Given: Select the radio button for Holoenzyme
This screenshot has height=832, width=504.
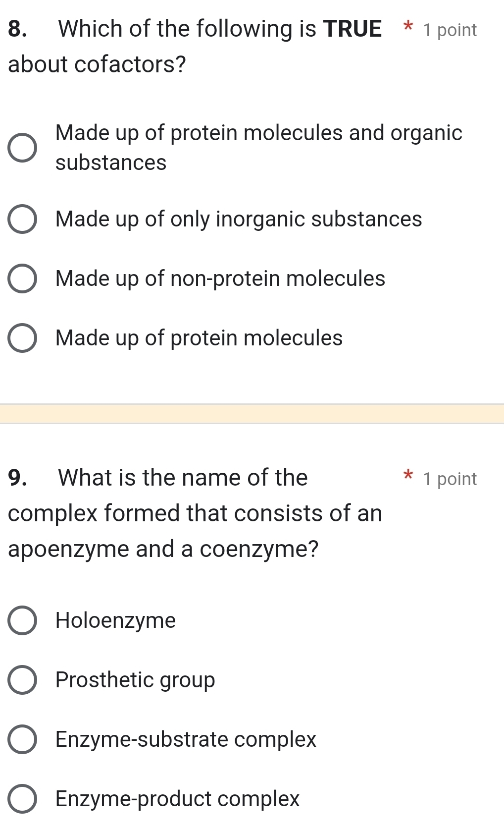Looking at the screenshot, I should coord(22,620).
